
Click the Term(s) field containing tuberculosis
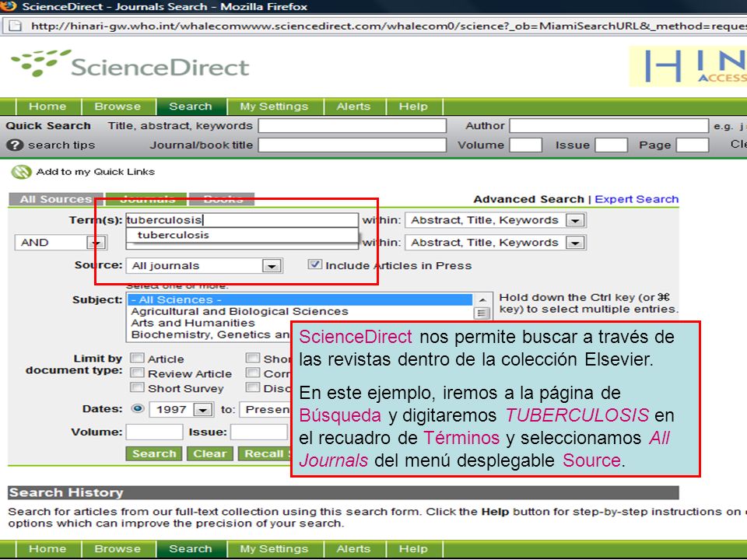coord(242,220)
